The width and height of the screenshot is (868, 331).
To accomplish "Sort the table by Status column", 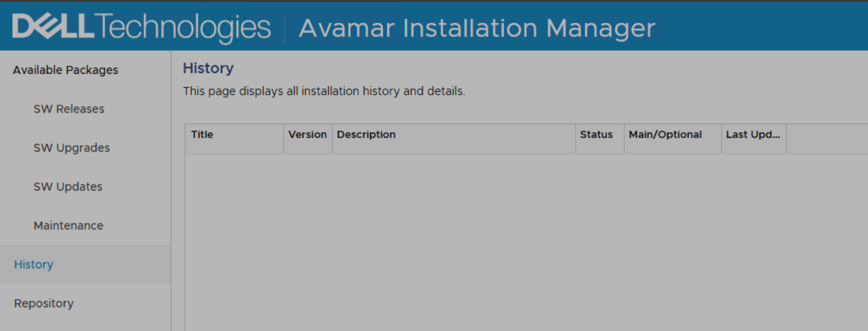I will pyautogui.click(x=596, y=134).
